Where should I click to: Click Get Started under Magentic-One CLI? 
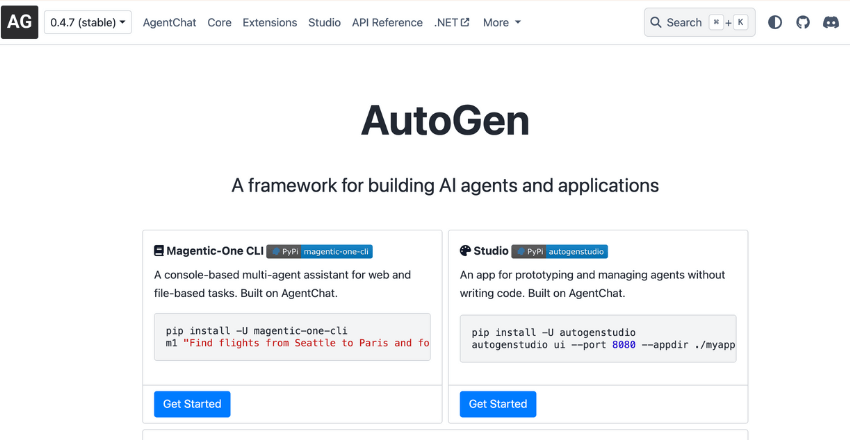[192, 404]
